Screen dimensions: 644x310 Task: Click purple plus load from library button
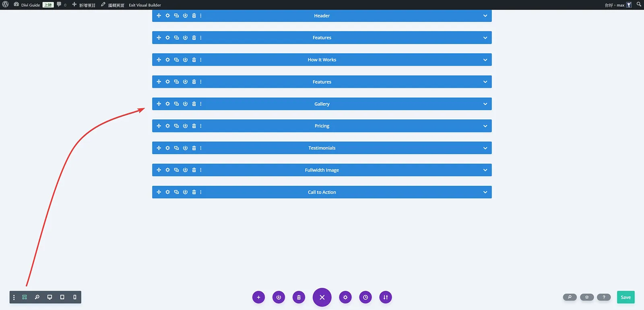(x=258, y=298)
